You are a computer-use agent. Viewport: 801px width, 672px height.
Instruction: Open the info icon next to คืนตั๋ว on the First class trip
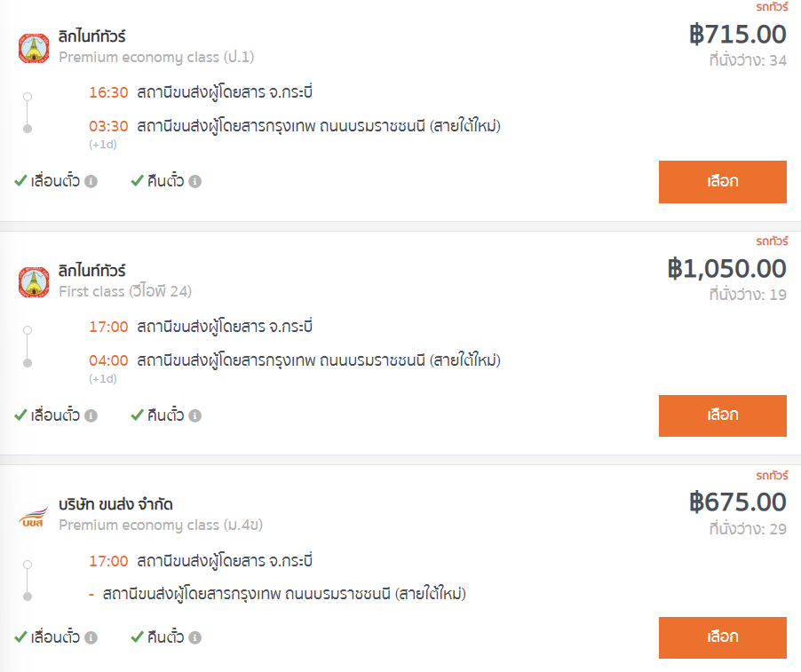point(195,415)
